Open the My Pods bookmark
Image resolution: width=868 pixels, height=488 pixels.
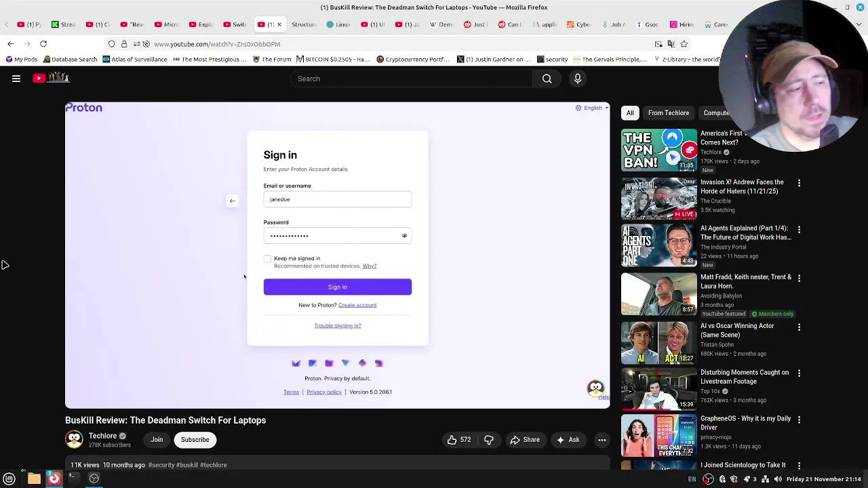21,59
